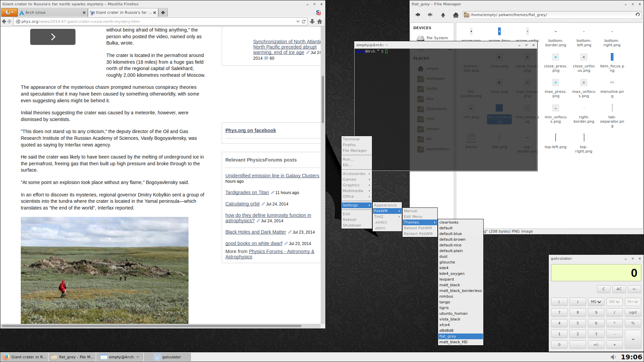
Task: Select File System in Devices sidebar
Action: 433,38
